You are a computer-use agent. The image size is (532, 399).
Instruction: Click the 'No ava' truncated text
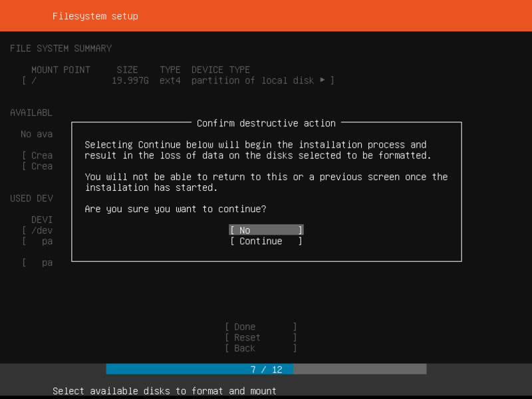(x=37, y=134)
